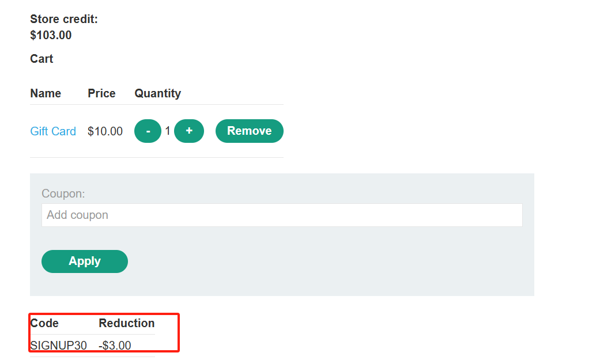Click the $103.00 store credit amount
The height and width of the screenshot is (364, 615).
(51, 35)
